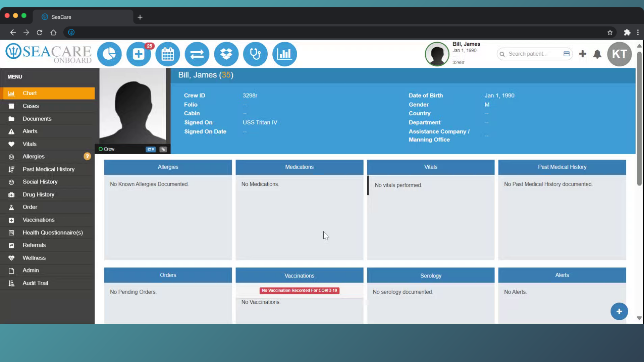Viewport: 644px width, 362px height.
Task: Click the floating blue plus button
Action: tap(619, 311)
